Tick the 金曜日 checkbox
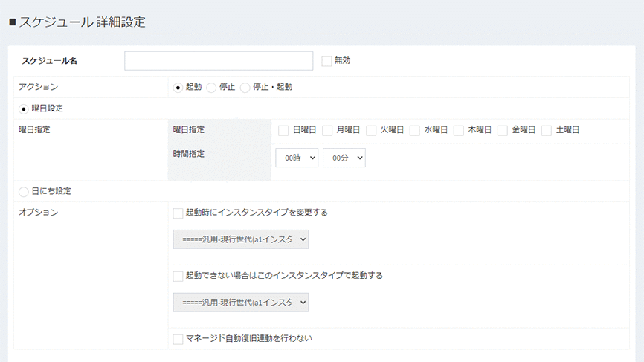This screenshot has width=644, height=362. (503, 131)
